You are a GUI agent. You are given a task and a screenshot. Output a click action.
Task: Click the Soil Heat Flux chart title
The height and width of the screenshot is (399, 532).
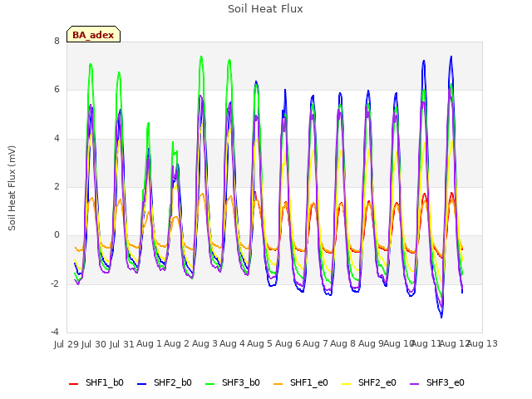click(265, 9)
